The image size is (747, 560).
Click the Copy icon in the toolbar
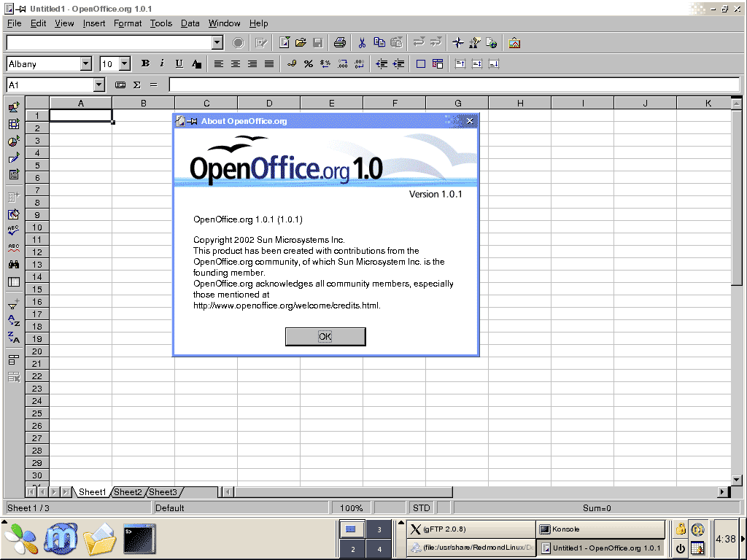pos(379,43)
